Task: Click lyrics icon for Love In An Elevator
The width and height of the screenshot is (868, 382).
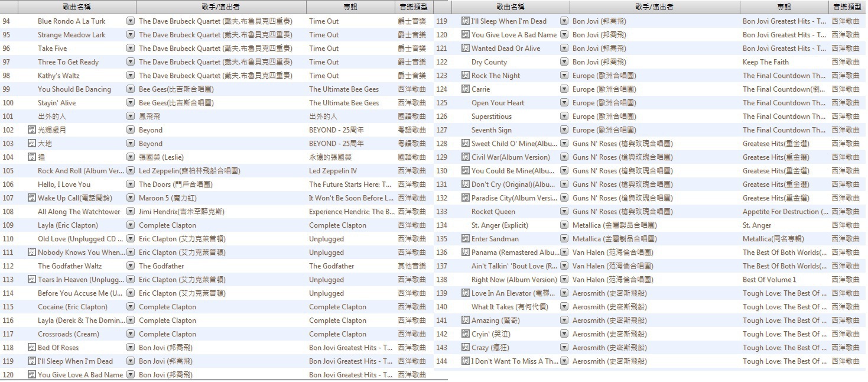Action: [466, 293]
